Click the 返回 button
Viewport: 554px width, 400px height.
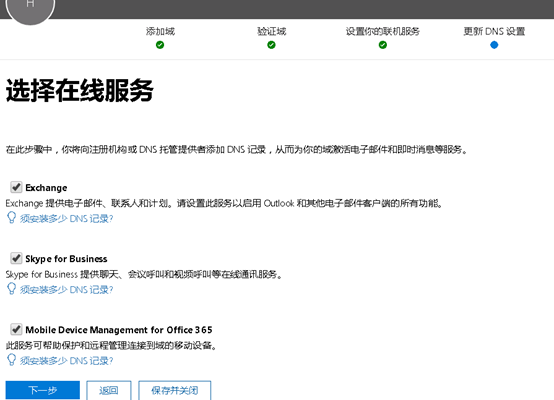pyautogui.click(x=109, y=390)
